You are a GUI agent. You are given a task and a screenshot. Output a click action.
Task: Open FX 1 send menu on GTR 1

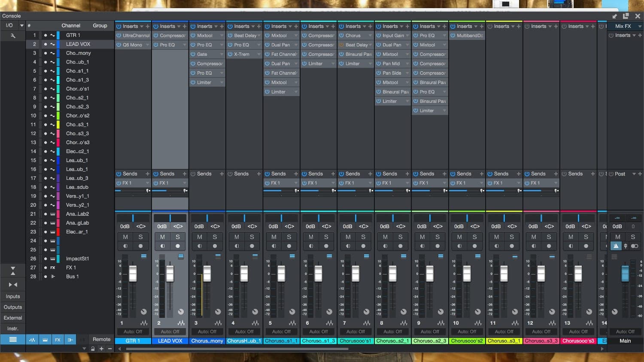pyautogui.click(x=148, y=183)
